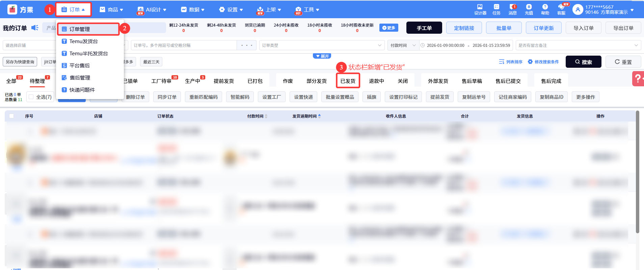Expand the 设置 top menu

point(231,9)
